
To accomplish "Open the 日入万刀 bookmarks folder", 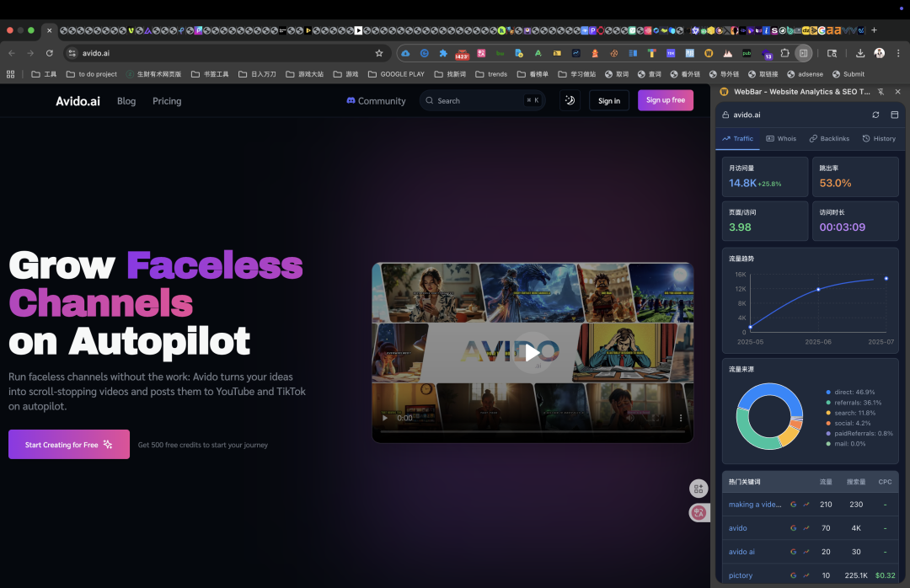I will [257, 74].
